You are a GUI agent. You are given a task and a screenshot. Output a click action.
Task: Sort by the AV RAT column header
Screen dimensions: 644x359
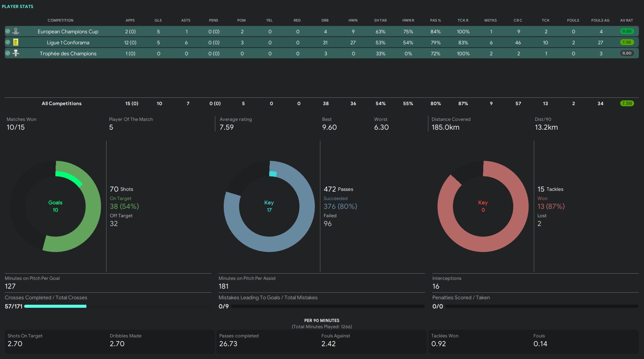(x=626, y=20)
